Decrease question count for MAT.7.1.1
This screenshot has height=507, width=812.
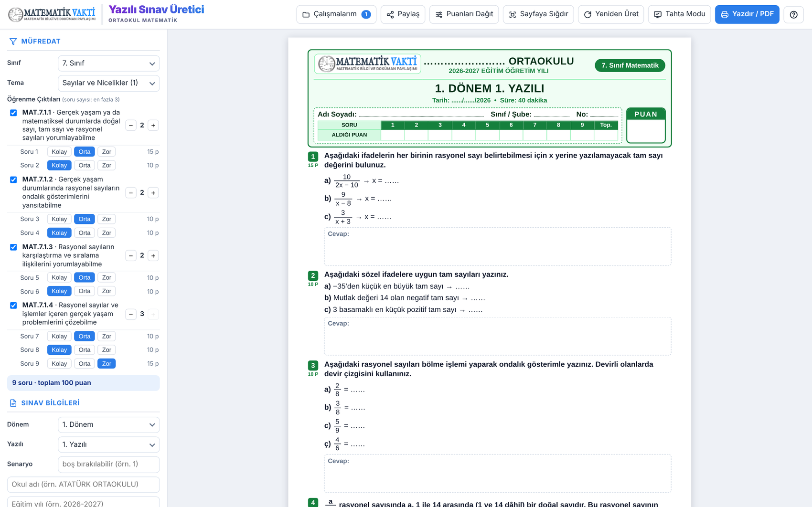point(131,125)
